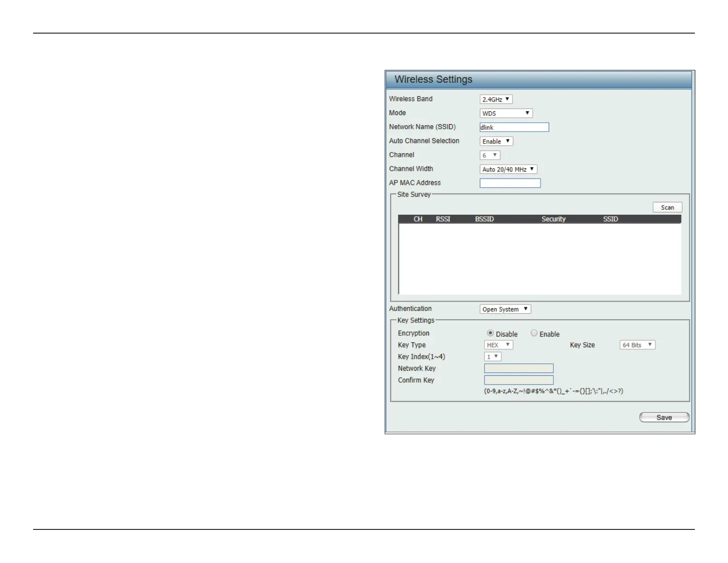The image size is (728, 563).
Task: Click the BSSID column header
Action: click(484, 219)
